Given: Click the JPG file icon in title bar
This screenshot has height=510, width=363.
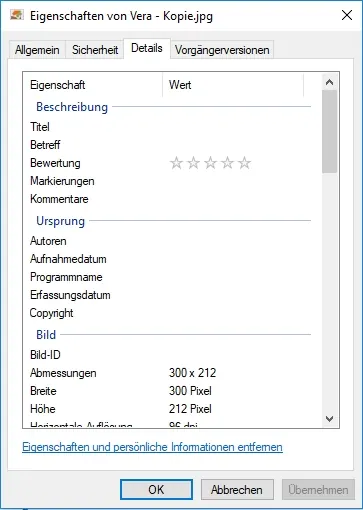Looking at the screenshot, I should click(x=16, y=15).
